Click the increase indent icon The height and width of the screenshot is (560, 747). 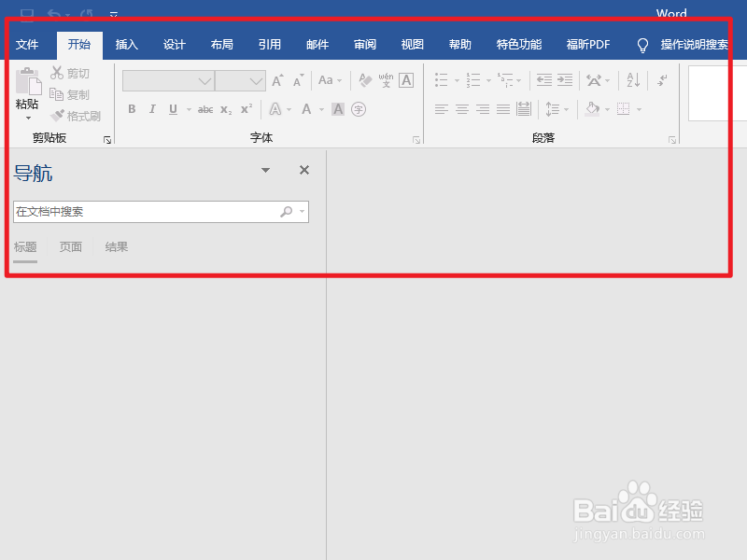tap(565, 80)
